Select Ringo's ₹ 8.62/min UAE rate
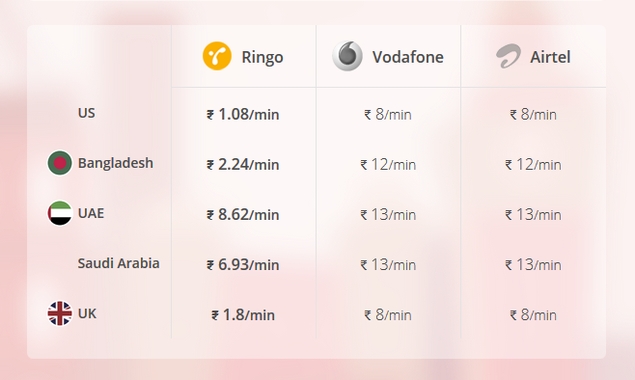The width and height of the screenshot is (635, 380). pyautogui.click(x=243, y=214)
